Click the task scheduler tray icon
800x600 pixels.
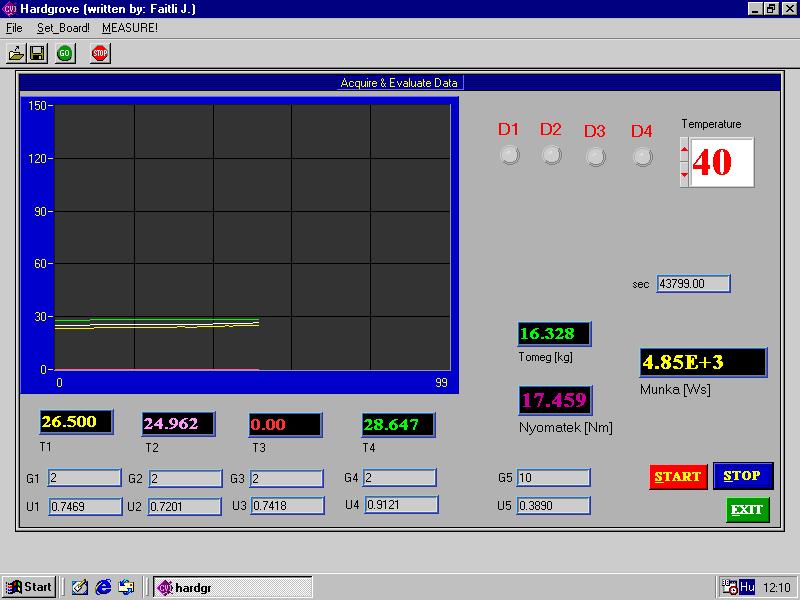[730, 587]
